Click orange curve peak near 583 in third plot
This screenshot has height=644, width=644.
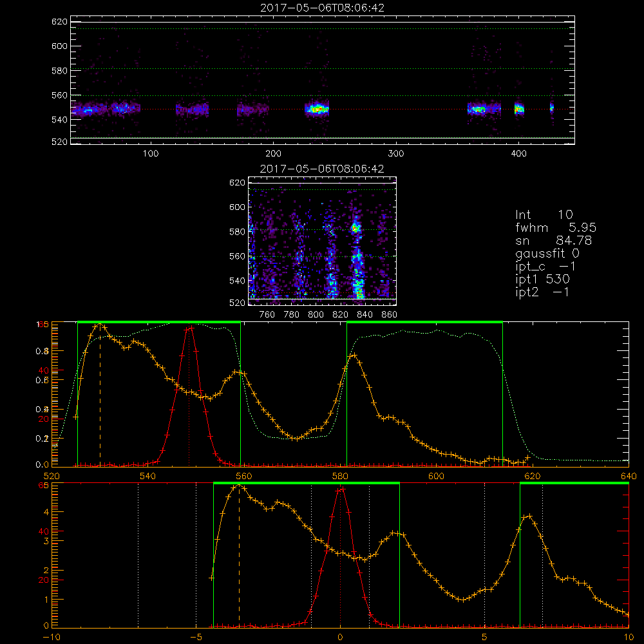(353, 355)
